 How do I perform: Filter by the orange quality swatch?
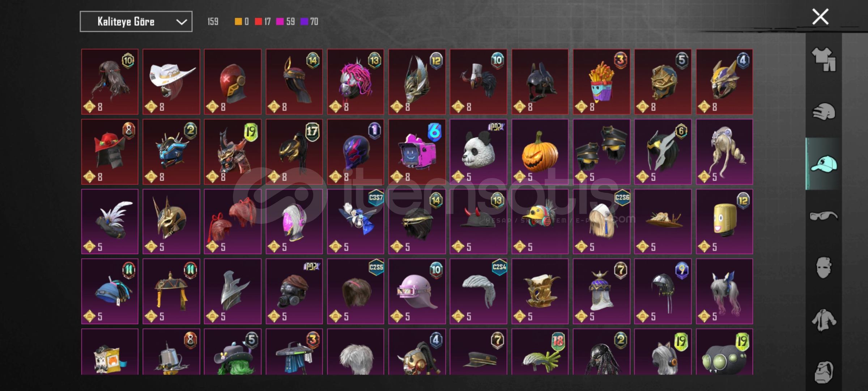point(238,22)
